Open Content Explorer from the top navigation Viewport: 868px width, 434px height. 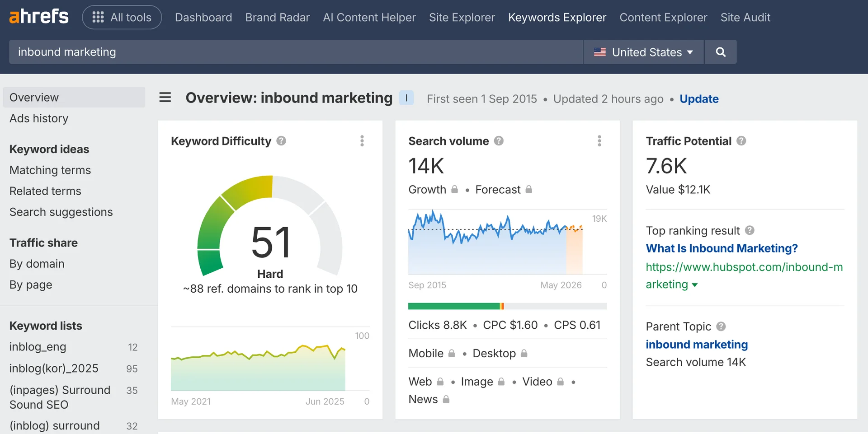coord(663,17)
